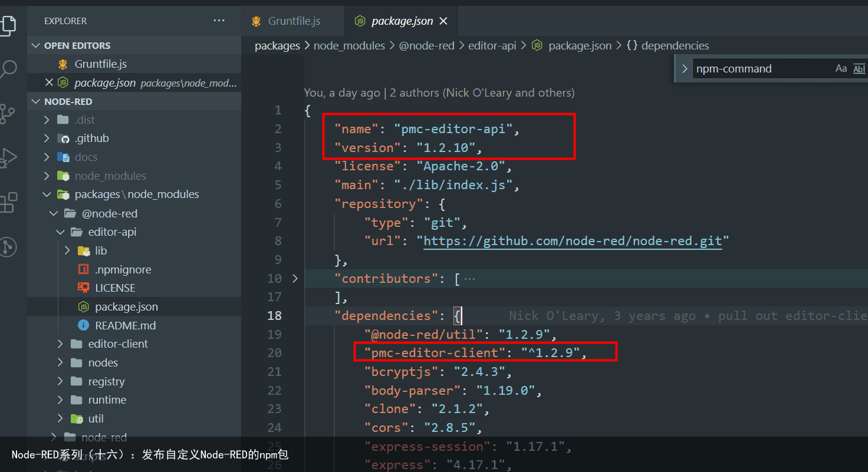Image resolution: width=868 pixels, height=472 pixels.
Task: Click the "@node-red/util" dependency key
Action: point(424,334)
